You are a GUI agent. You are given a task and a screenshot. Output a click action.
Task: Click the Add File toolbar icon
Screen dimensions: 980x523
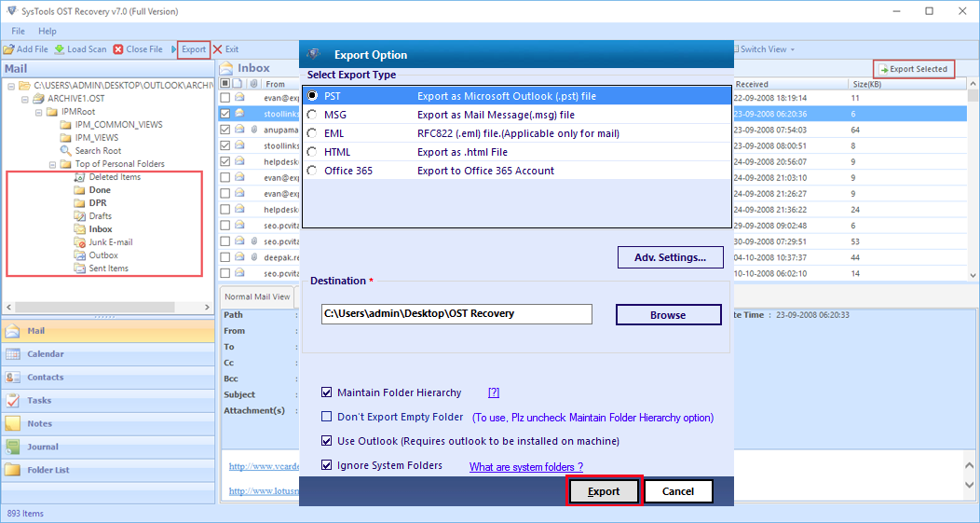[x=8, y=49]
